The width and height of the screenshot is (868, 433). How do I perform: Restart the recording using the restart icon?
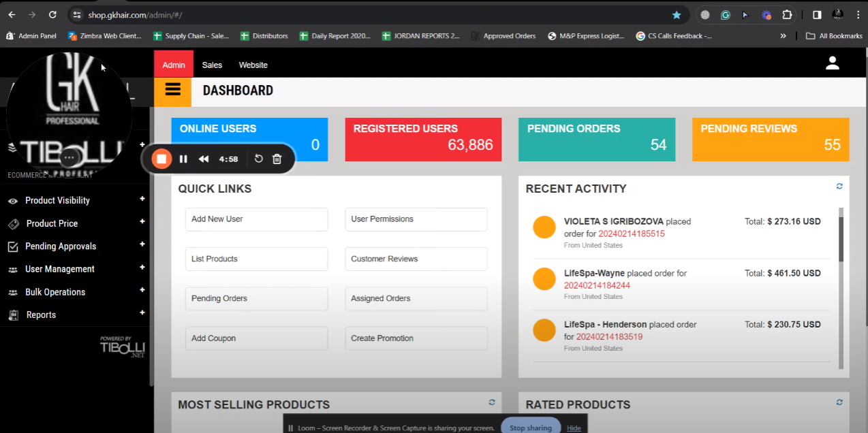259,159
